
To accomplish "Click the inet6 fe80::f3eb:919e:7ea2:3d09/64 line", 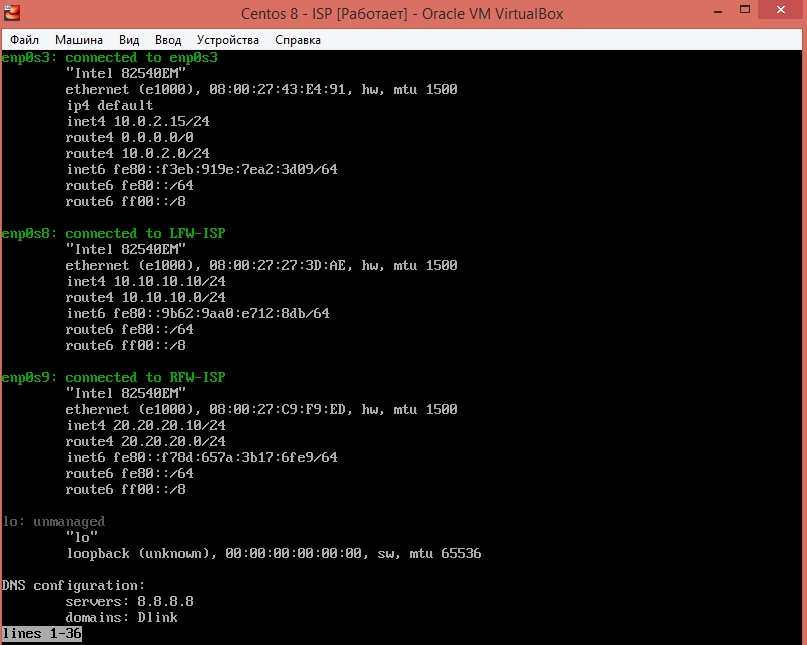I will [202, 169].
